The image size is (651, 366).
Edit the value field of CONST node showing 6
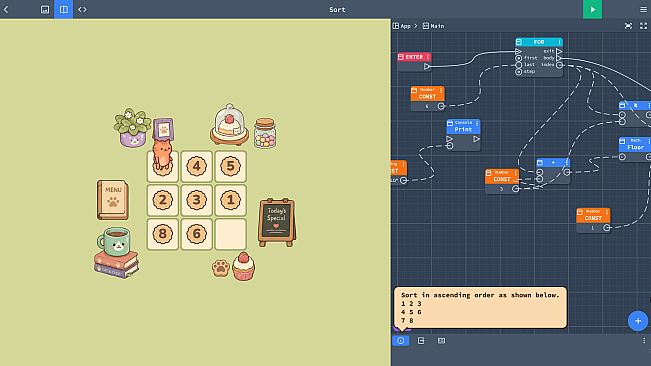(x=426, y=106)
